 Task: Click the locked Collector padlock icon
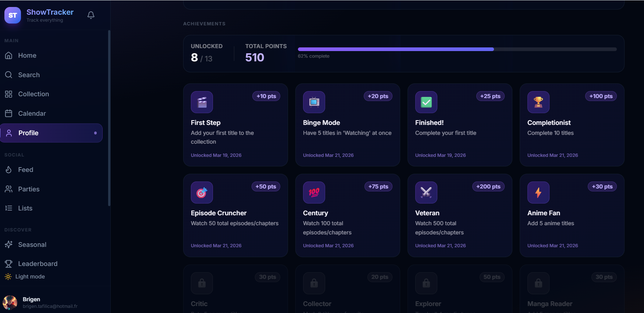tap(314, 283)
